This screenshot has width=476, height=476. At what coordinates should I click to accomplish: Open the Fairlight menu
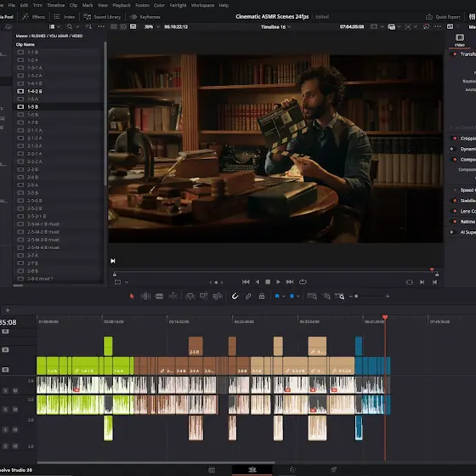tap(178, 5)
